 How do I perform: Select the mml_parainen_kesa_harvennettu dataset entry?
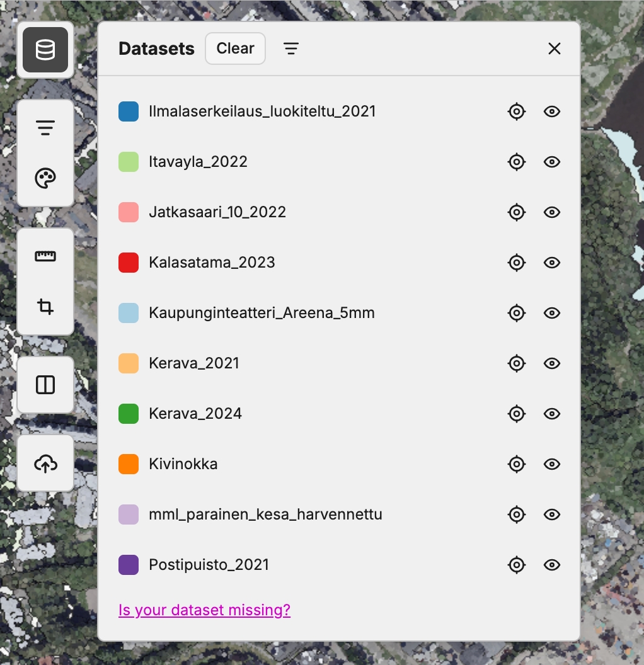265,514
